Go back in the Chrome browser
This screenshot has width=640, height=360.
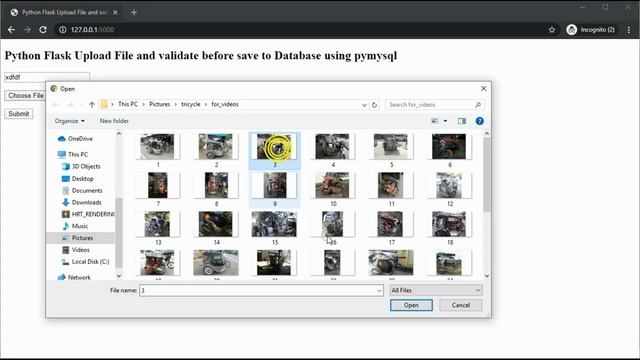(x=11, y=30)
